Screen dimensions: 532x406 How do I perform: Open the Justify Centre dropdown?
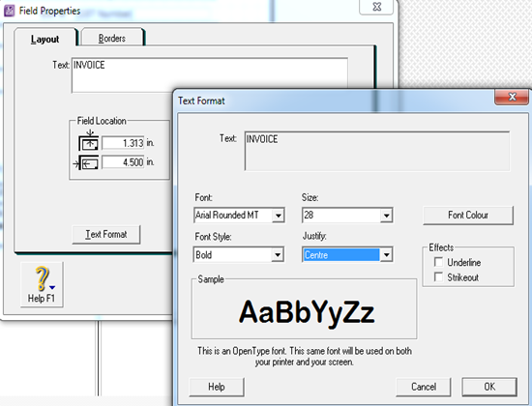coord(386,255)
